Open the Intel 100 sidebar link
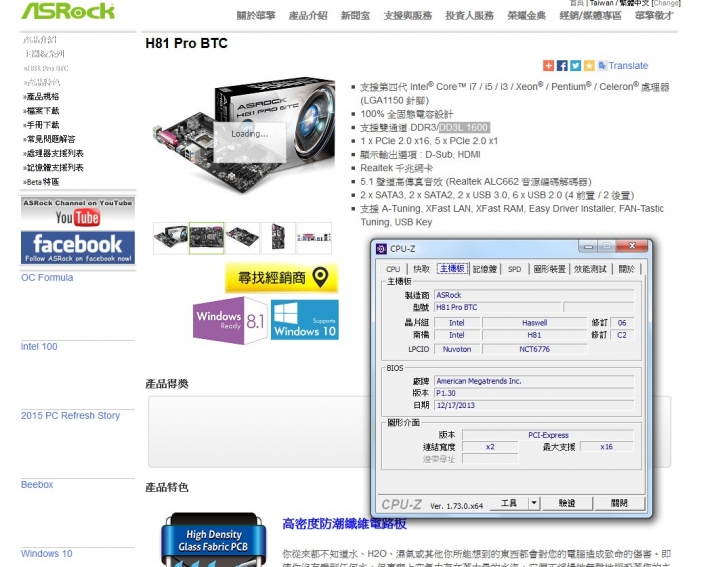 (39, 346)
